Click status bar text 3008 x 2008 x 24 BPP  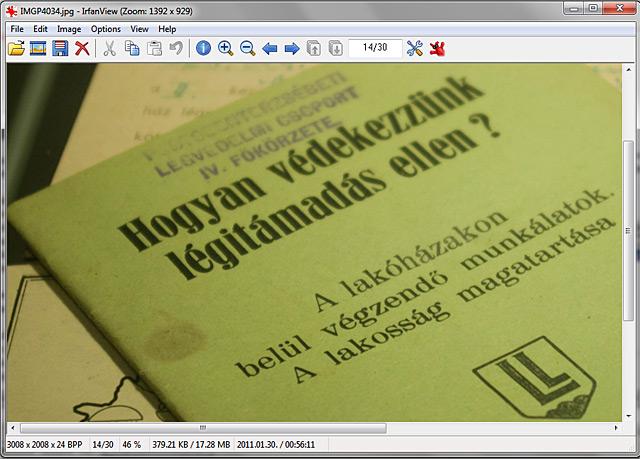point(44,444)
